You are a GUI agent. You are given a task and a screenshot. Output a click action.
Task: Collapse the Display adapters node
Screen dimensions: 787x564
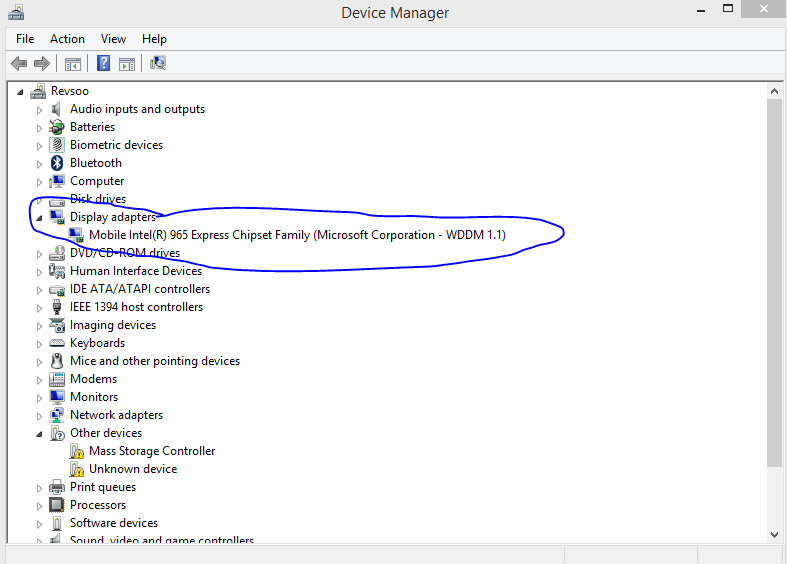coord(39,218)
